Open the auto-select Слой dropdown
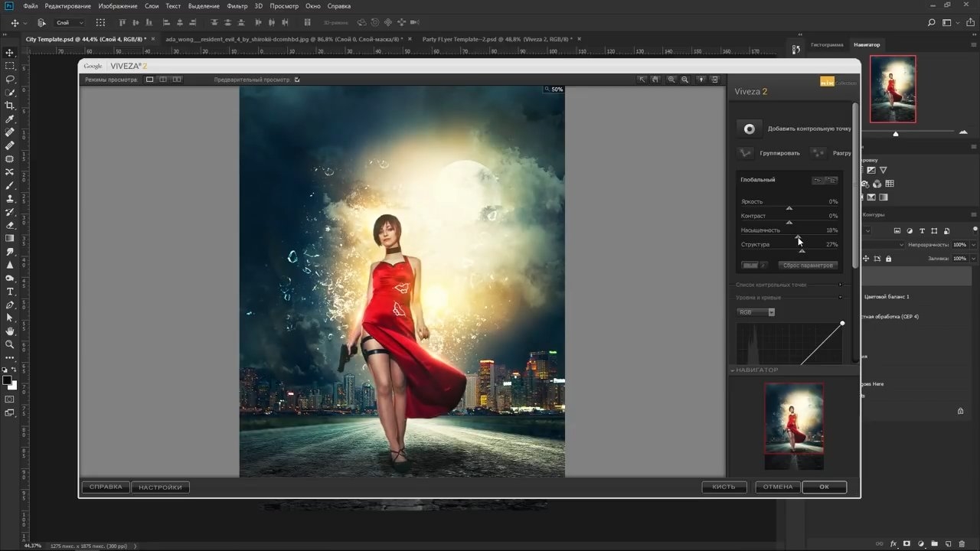The width and height of the screenshot is (980, 551). [x=70, y=23]
